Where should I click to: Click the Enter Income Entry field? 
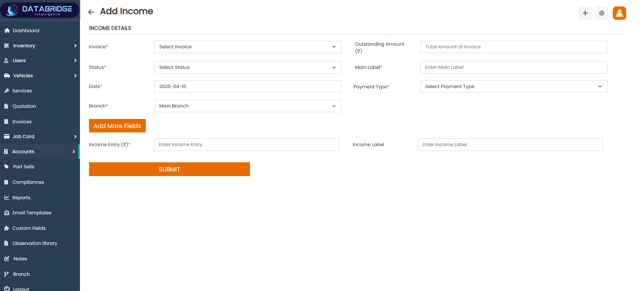pyautogui.click(x=247, y=144)
